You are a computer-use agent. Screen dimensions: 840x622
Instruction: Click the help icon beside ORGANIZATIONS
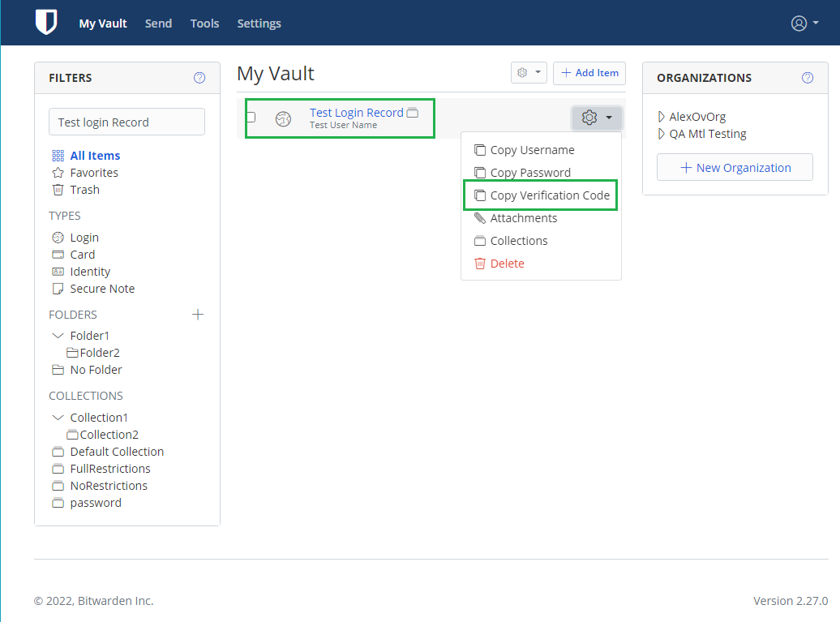(x=808, y=77)
